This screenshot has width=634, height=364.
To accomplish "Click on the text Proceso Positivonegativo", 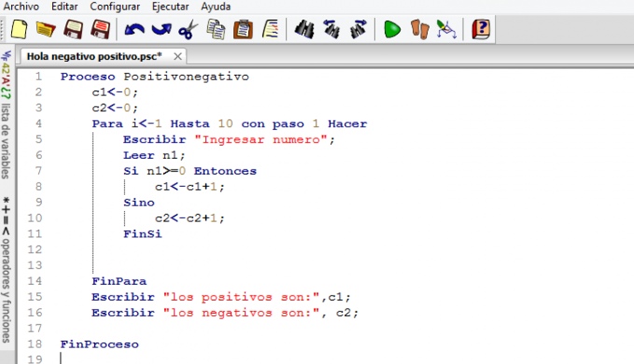I will [x=154, y=77].
